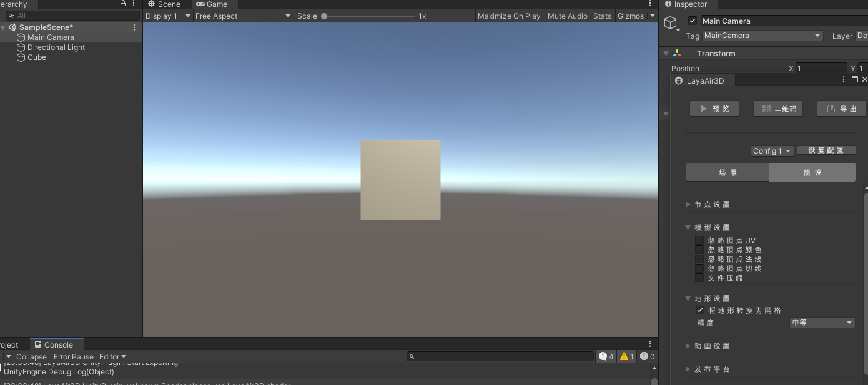Viewport: 868px width, 385px height.
Task: Click the Cube object icon in Hierarchy
Action: (x=21, y=57)
